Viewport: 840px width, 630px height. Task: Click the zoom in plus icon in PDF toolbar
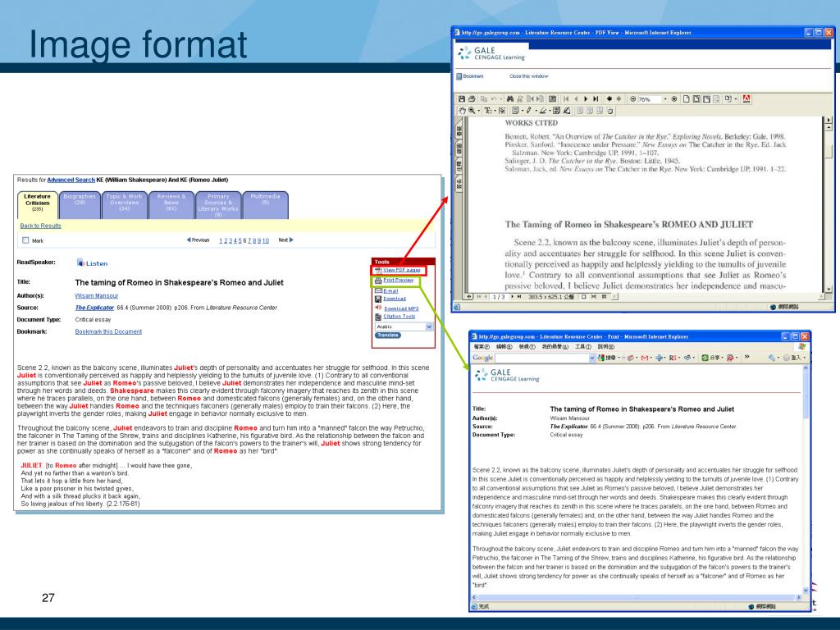pyautogui.click(x=674, y=98)
